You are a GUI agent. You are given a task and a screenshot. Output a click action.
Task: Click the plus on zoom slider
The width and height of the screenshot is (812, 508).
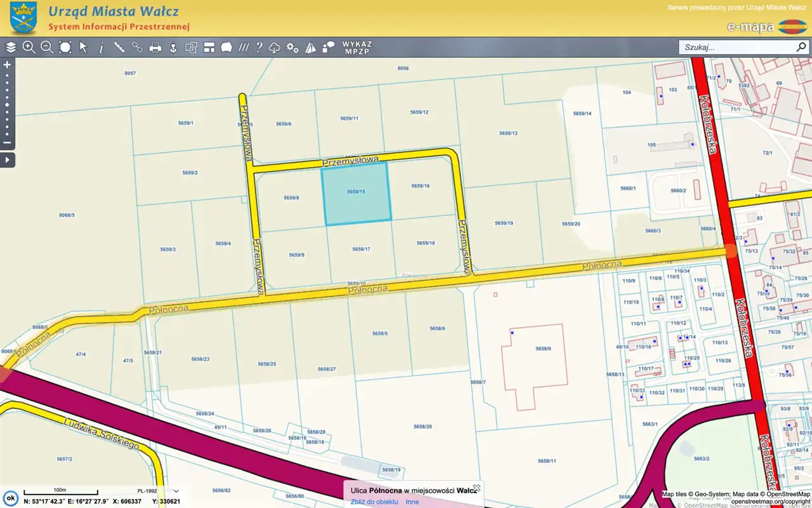(x=8, y=65)
